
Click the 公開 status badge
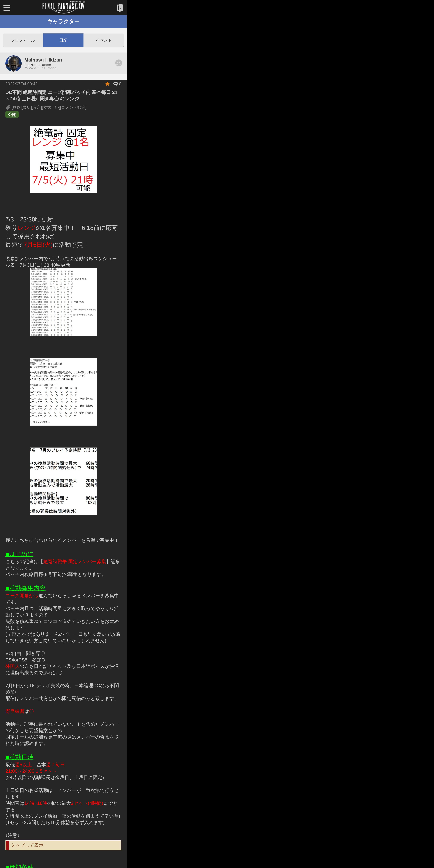[x=12, y=115]
